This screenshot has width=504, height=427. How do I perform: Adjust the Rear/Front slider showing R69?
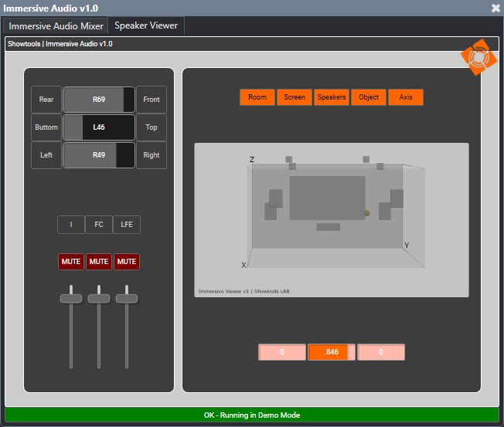point(99,100)
